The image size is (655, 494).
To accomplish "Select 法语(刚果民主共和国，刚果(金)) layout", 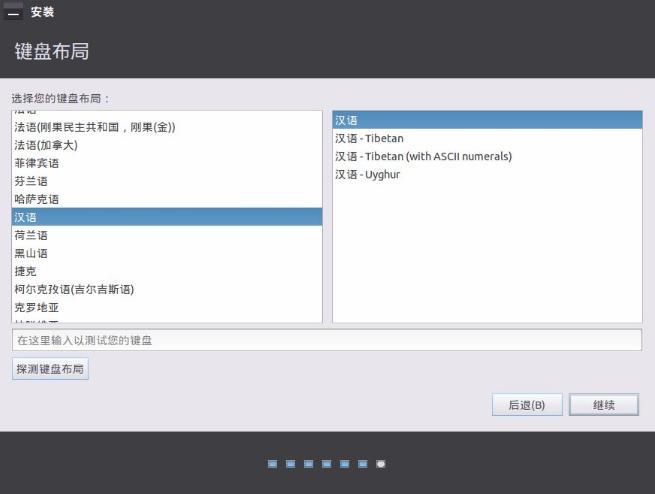I will click(x=95, y=127).
